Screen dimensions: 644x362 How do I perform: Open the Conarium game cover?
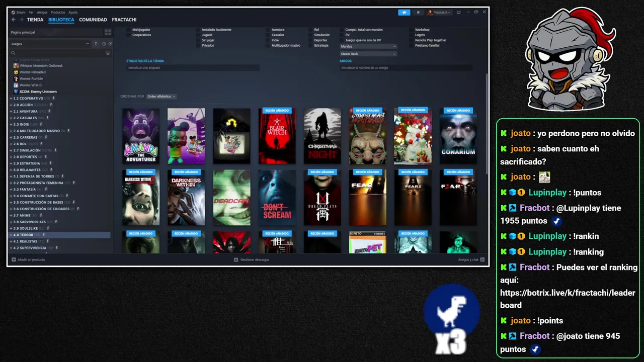click(458, 136)
